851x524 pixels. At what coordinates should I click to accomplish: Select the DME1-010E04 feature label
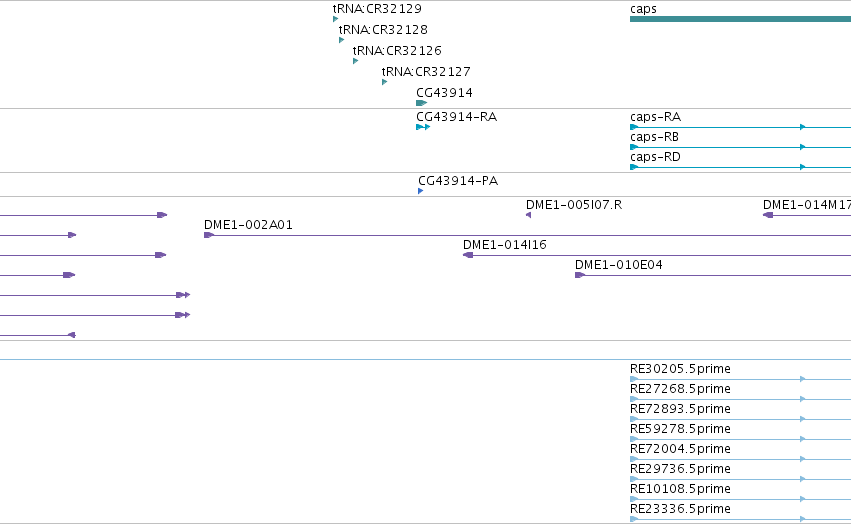click(619, 265)
